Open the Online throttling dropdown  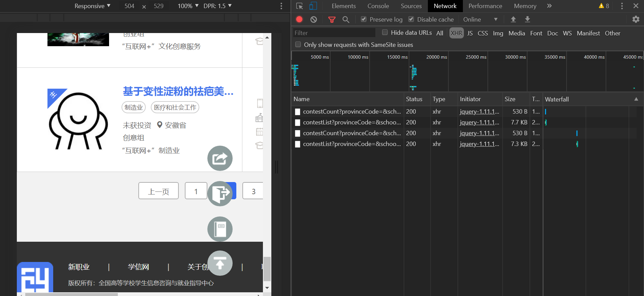pyautogui.click(x=480, y=20)
